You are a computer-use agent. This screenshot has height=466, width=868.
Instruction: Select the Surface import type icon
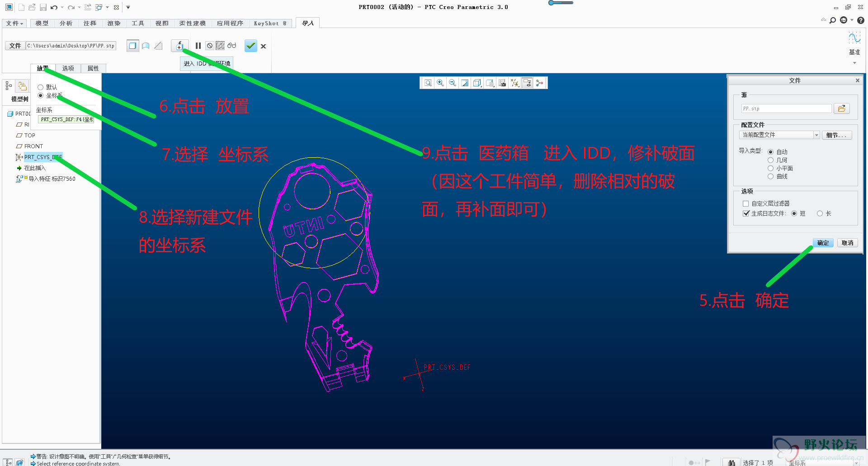coord(146,46)
